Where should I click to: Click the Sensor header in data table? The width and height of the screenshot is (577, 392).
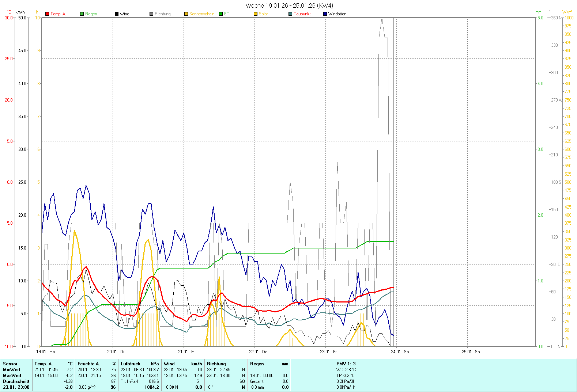tap(10, 364)
